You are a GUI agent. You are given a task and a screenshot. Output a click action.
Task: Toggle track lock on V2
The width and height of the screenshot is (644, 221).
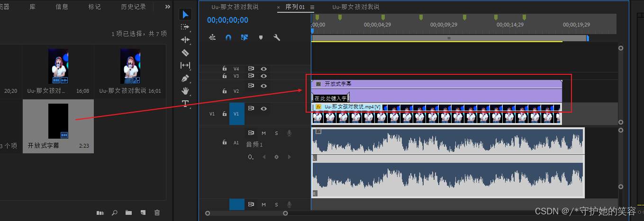click(x=225, y=91)
